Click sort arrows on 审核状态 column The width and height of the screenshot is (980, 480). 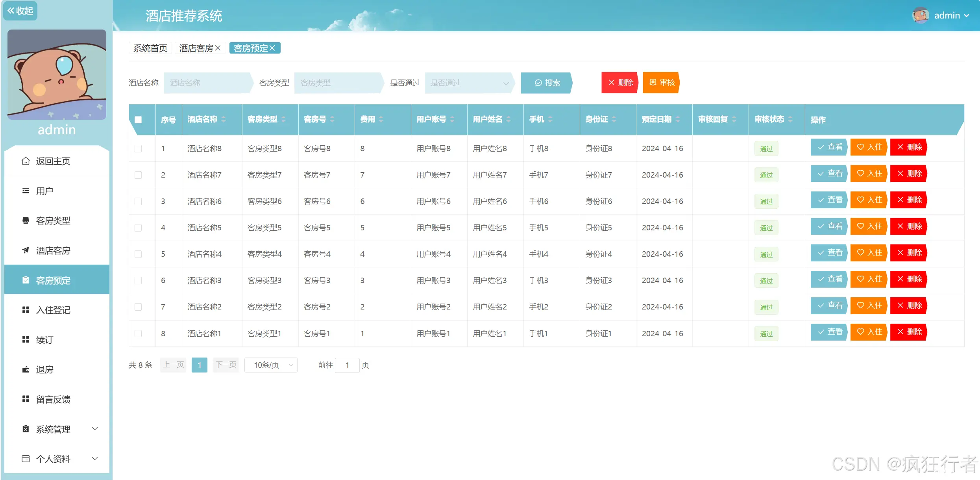[x=790, y=119]
